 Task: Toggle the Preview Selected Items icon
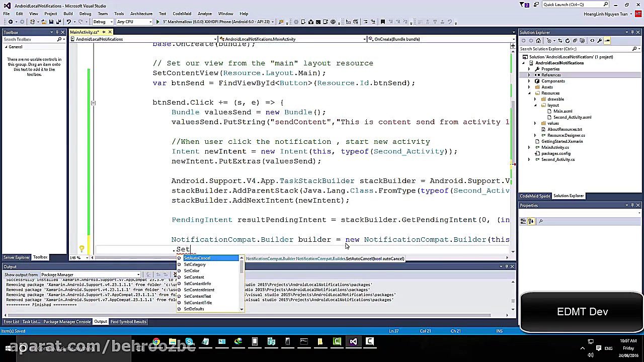607,41
